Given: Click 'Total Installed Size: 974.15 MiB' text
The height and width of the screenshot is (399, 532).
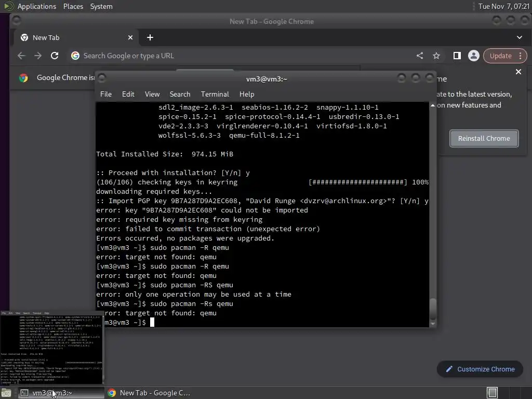Looking at the screenshot, I should click(165, 154).
